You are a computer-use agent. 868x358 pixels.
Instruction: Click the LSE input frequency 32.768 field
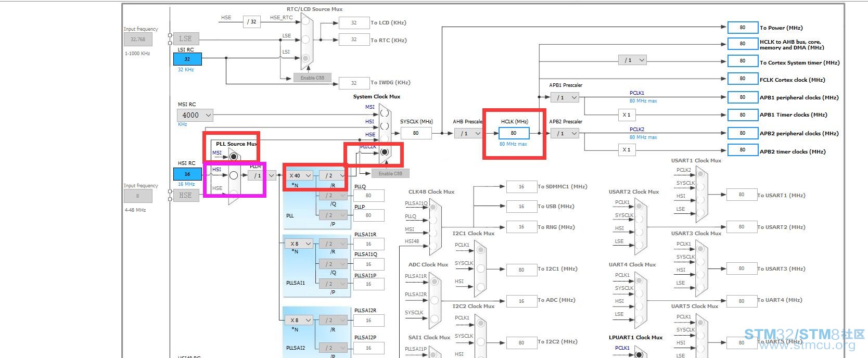[x=138, y=39]
